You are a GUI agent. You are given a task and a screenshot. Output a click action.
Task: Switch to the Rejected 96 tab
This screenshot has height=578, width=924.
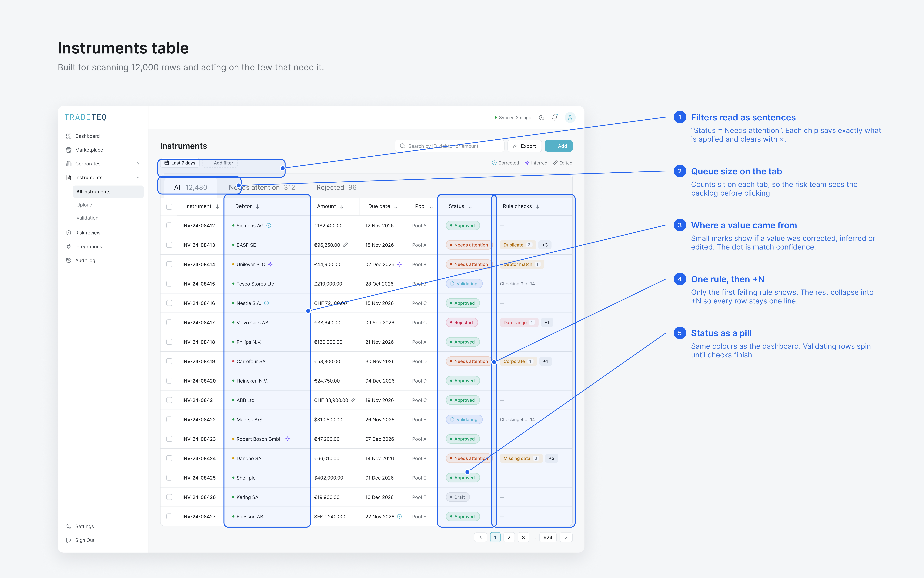click(336, 187)
